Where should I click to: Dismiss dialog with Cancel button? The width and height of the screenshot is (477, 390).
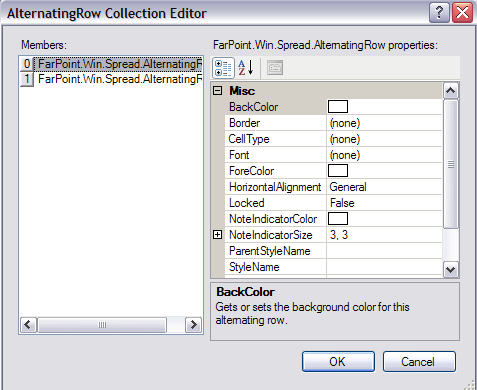419,362
